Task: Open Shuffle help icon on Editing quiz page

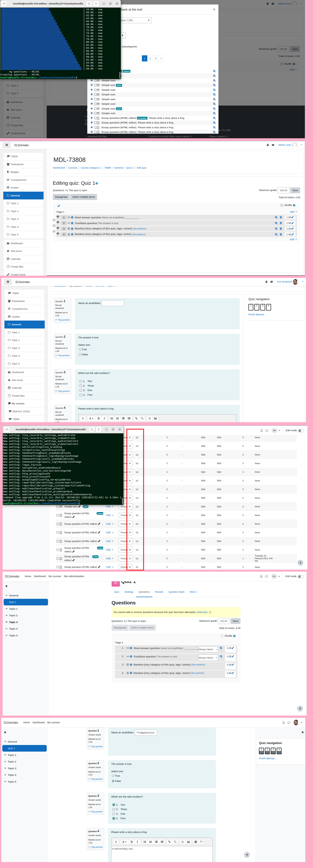Action: coord(294,205)
